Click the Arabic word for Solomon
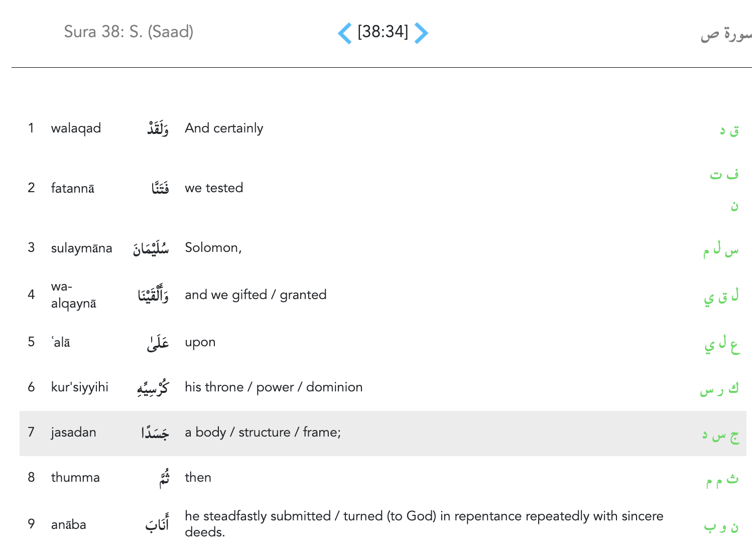This screenshot has height=560, width=752. coord(151,248)
